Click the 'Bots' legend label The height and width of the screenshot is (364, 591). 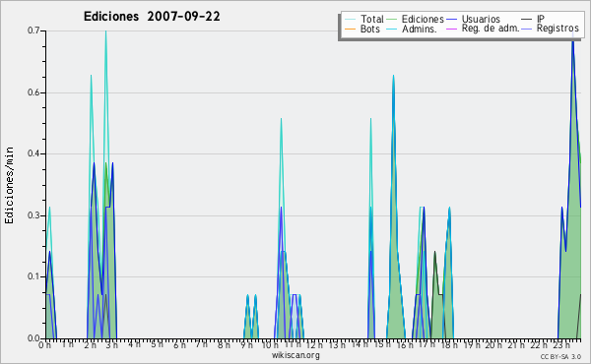[370, 29]
